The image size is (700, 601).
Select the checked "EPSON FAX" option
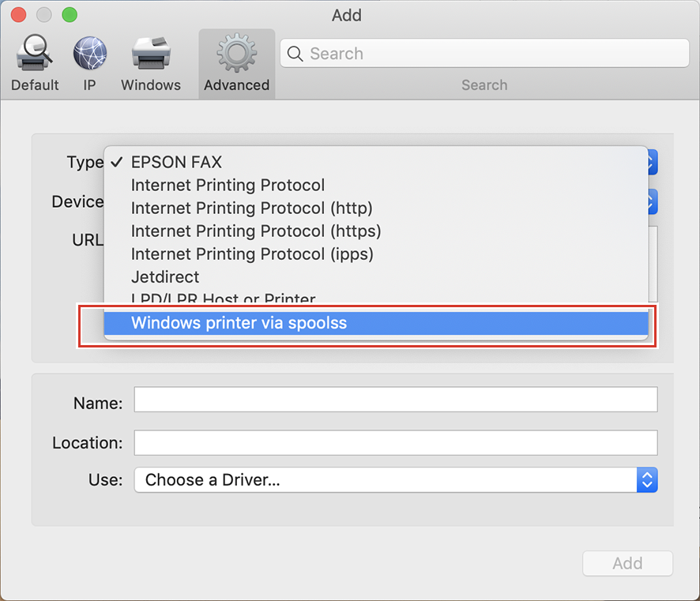coord(175,162)
